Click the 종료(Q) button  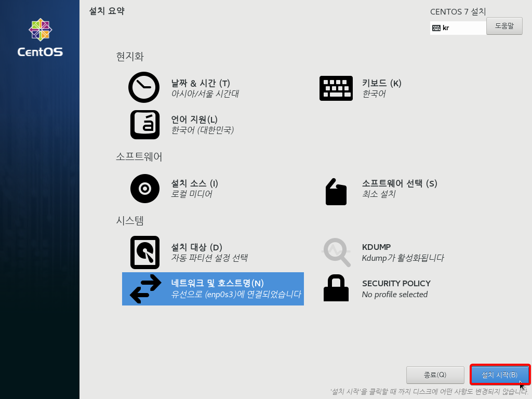coord(435,375)
